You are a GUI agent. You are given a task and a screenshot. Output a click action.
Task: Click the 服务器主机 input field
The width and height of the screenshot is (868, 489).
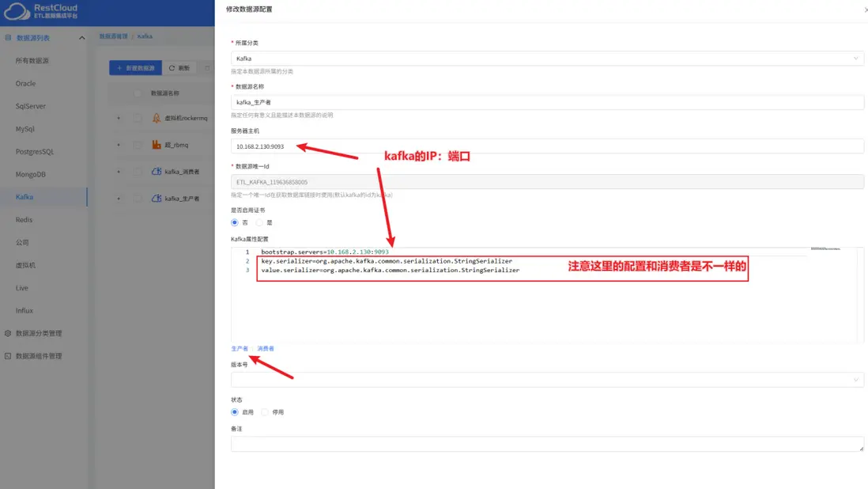(547, 146)
